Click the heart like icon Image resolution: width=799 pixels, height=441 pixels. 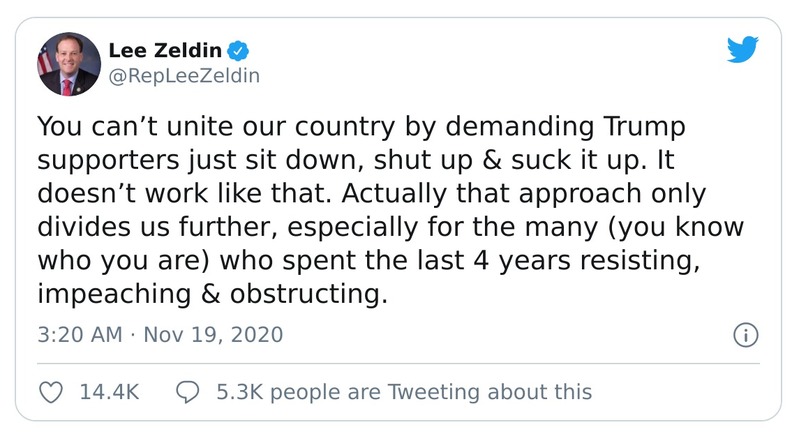click(x=52, y=392)
